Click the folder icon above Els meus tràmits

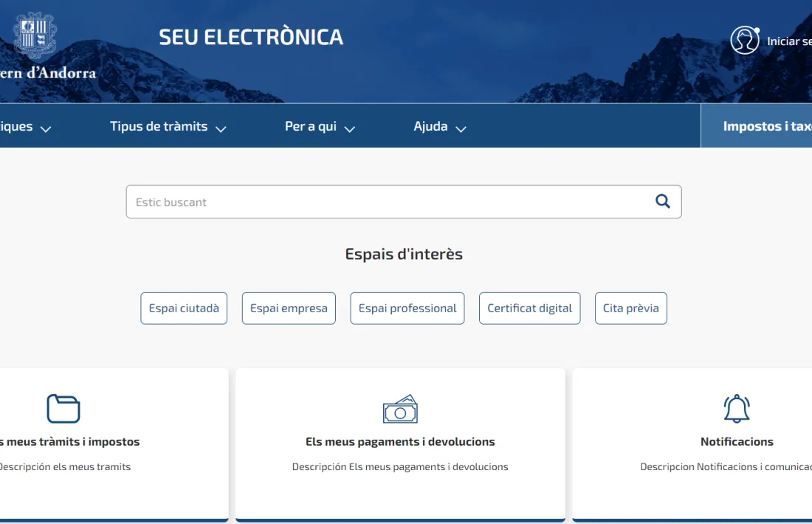(x=63, y=408)
